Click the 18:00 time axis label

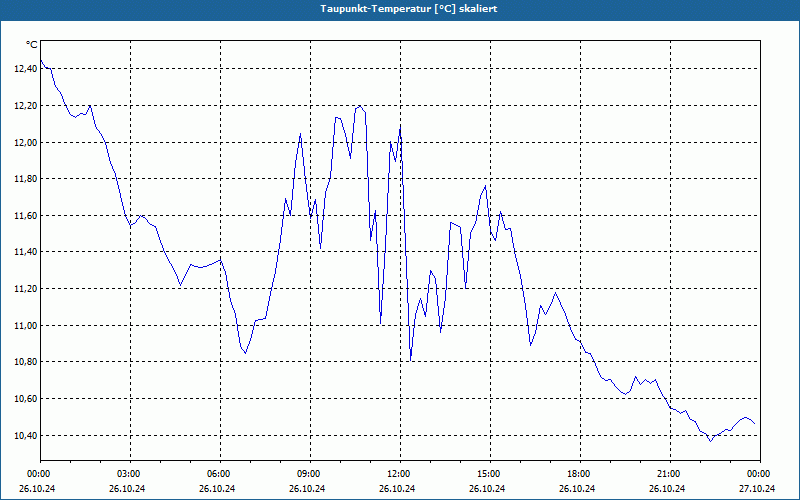[x=580, y=474]
